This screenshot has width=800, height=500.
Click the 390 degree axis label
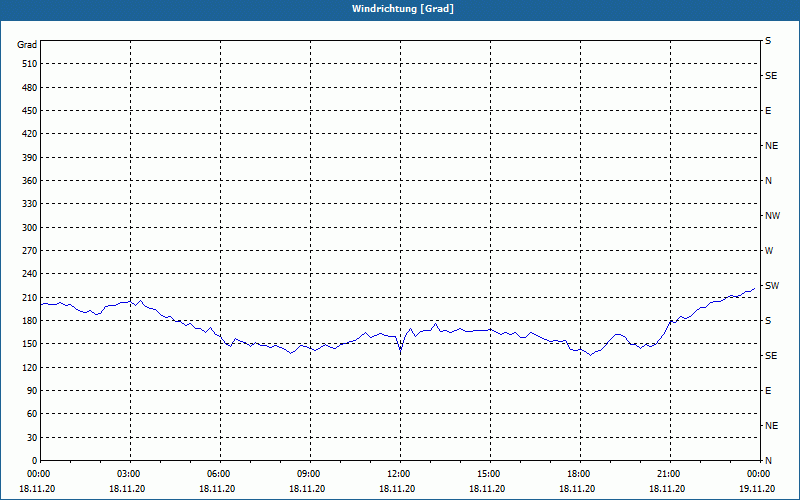[29, 158]
